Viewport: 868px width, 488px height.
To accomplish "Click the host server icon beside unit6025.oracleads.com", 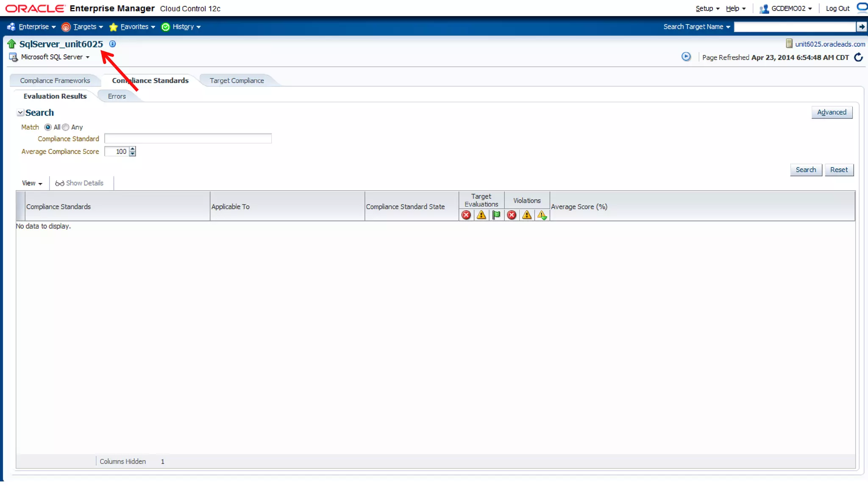I will click(x=789, y=44).
